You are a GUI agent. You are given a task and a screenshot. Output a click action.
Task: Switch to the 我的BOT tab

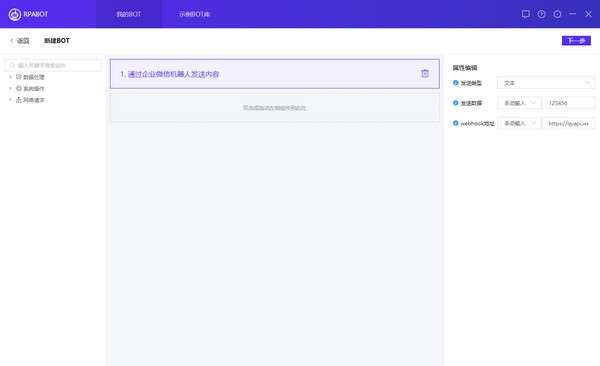(129, 14)
